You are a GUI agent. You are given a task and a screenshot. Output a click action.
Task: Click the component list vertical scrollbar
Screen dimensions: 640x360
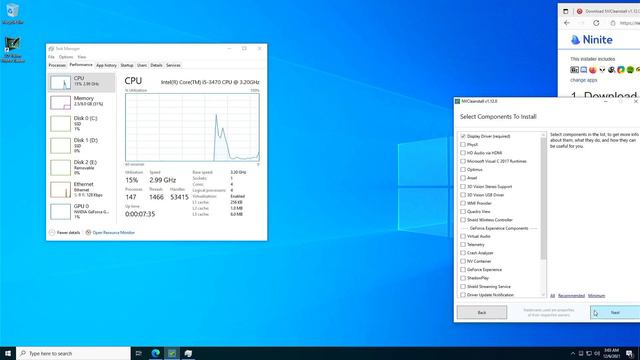(x=543, y=198)
